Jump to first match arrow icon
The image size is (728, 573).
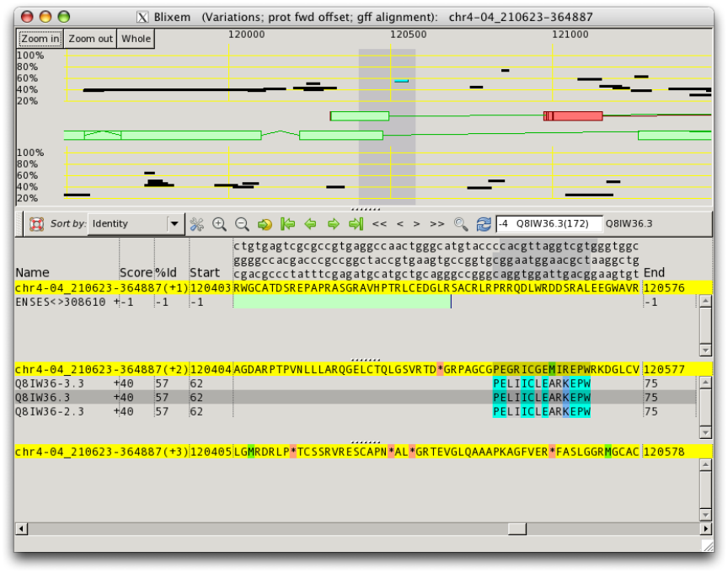tap(288, 224)
